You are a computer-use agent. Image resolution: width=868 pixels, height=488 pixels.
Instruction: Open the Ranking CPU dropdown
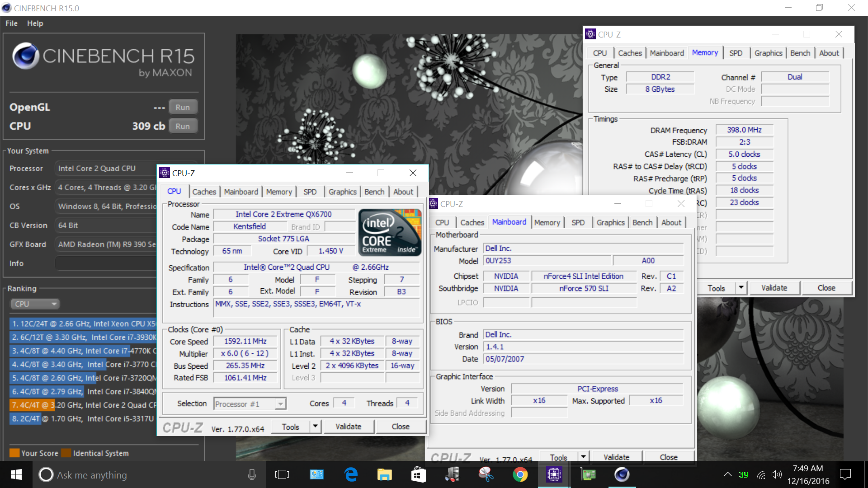point(35,304)
